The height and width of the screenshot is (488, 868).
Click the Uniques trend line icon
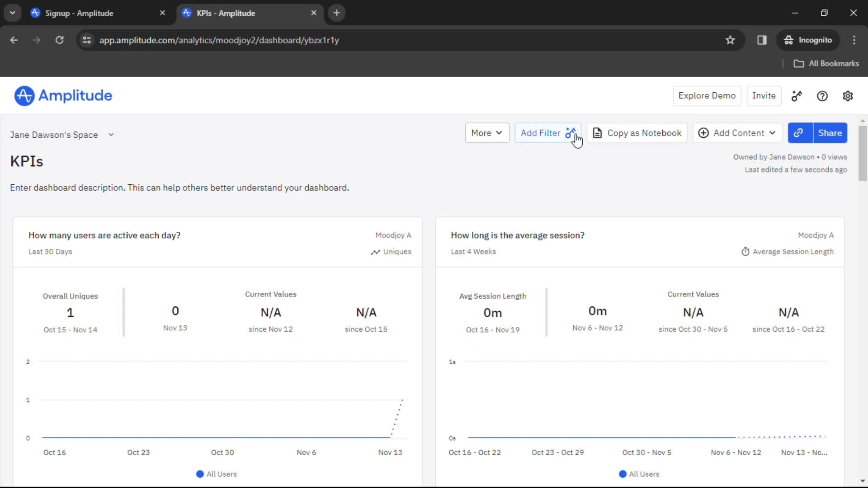point(375,252)
